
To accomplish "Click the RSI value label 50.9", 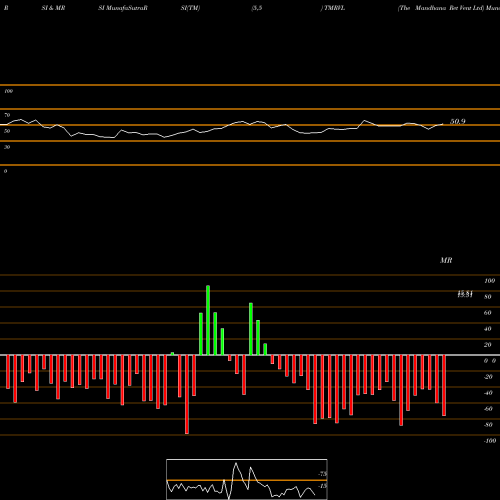I will tap(458, 122).
